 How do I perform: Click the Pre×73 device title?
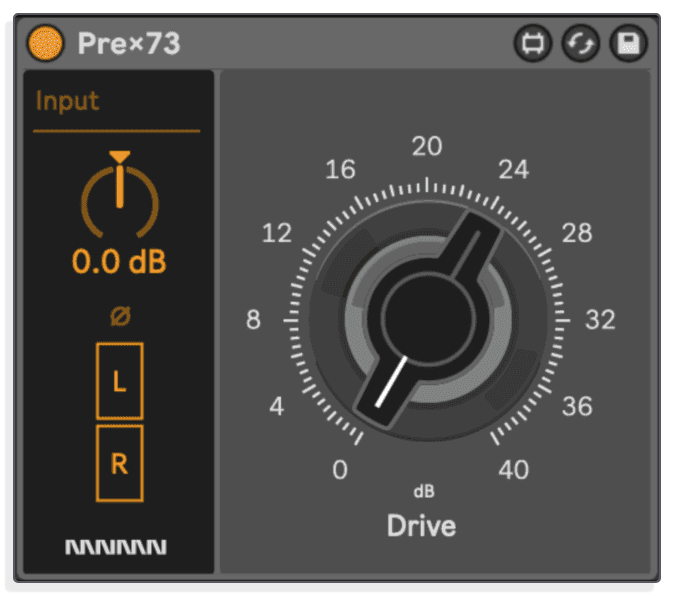click(x=129, y=43)
